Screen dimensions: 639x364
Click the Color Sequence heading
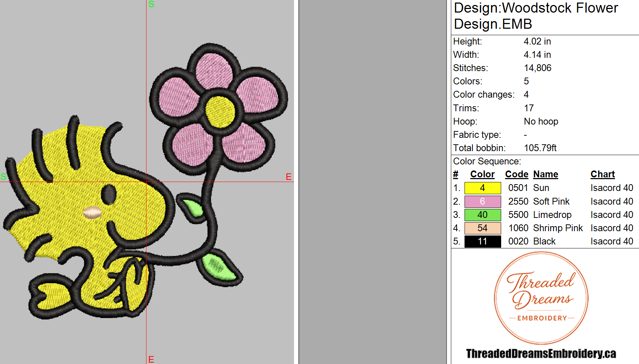point(487,161)
